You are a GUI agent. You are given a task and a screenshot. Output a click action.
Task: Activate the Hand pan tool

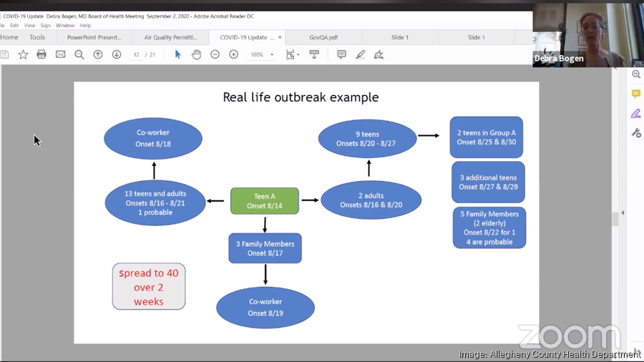196,54
